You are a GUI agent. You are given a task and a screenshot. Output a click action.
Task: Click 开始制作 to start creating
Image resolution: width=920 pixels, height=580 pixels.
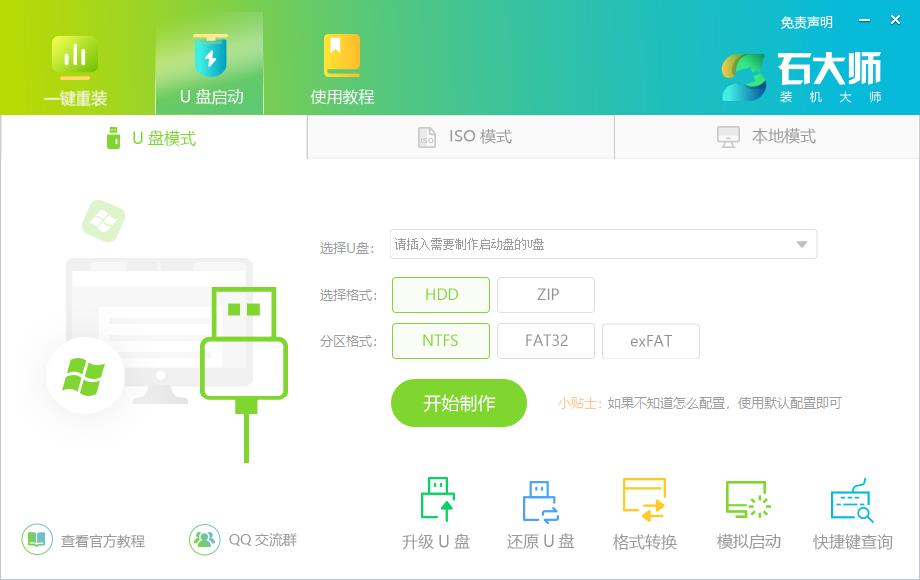458,403
